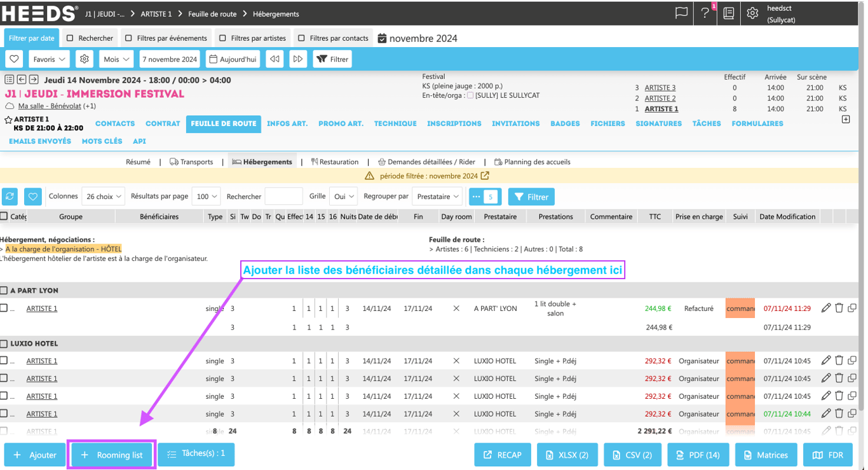This screenshot has width=868, height=470.
Task: Open the Restauration sub-tab
Action: tap(335, 162)
